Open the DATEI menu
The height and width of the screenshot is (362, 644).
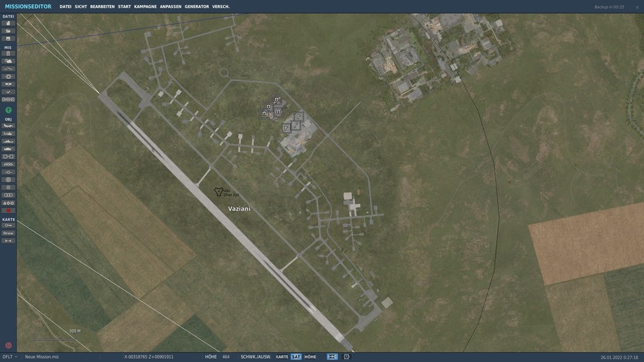coord(65,6)
